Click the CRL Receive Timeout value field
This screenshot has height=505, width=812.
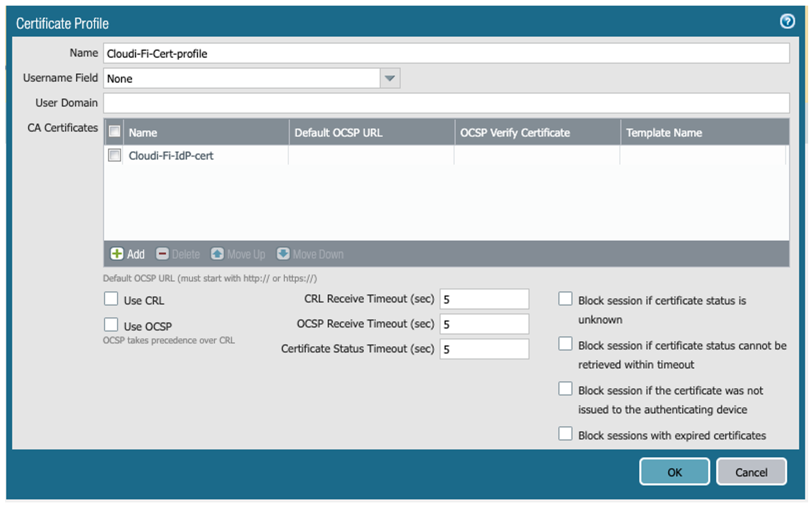483,298
